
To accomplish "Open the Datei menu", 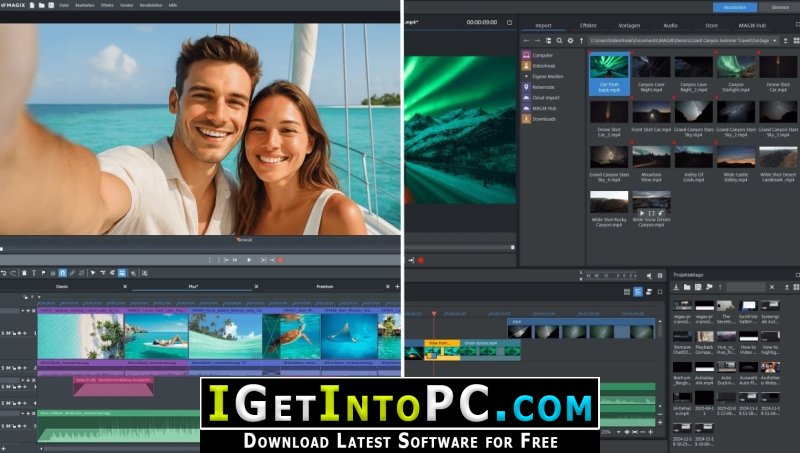I will tap(64, 5).
